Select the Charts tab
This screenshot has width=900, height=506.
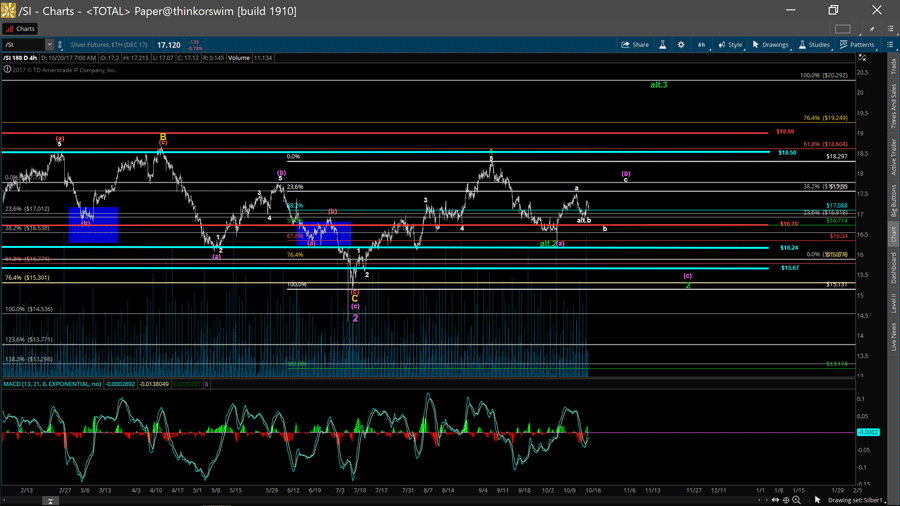point(20,29)
